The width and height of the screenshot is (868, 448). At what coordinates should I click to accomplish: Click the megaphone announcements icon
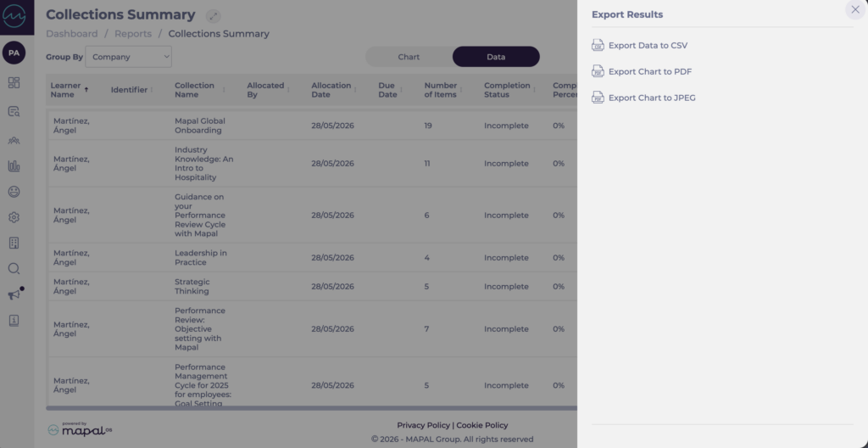[x=14, y=294]
